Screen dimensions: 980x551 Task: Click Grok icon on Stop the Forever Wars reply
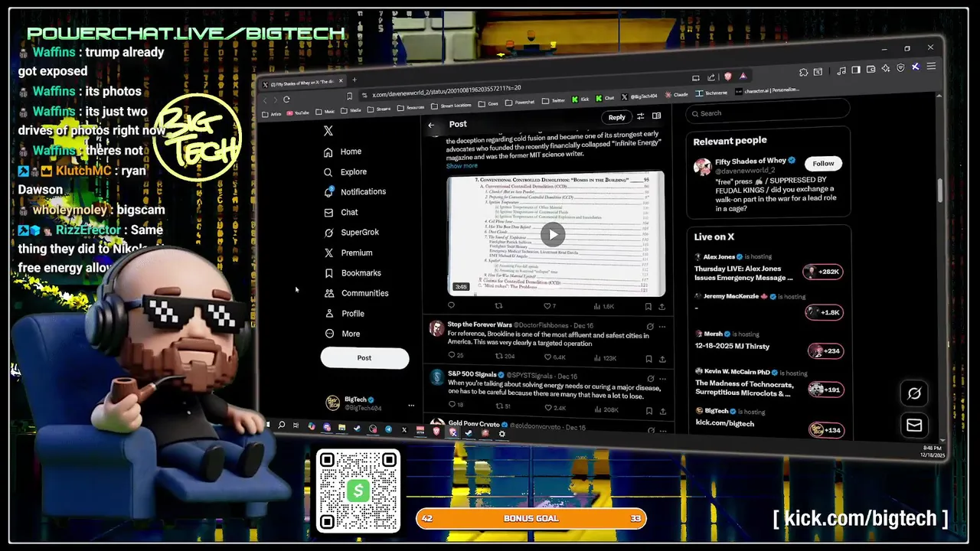[x=650, y=326]
